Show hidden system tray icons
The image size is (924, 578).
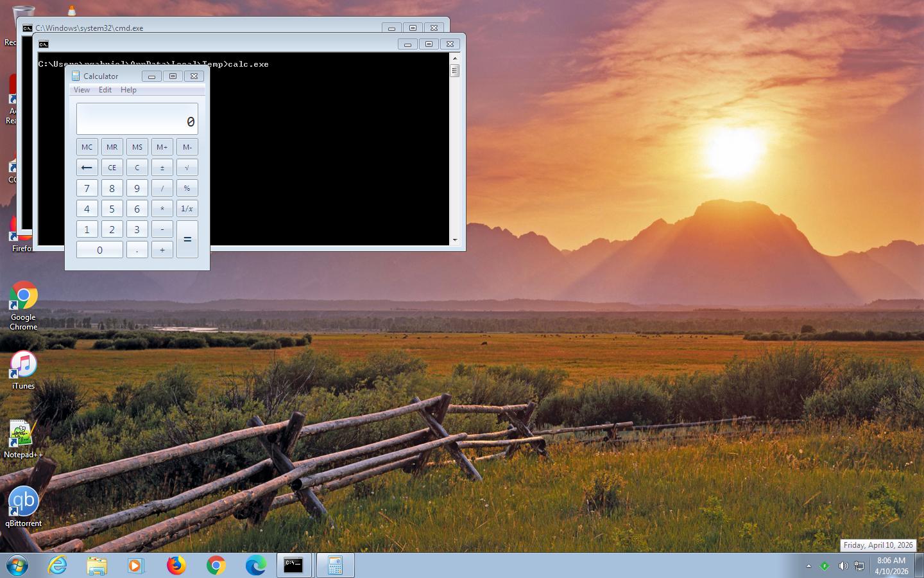coord(809,566)
